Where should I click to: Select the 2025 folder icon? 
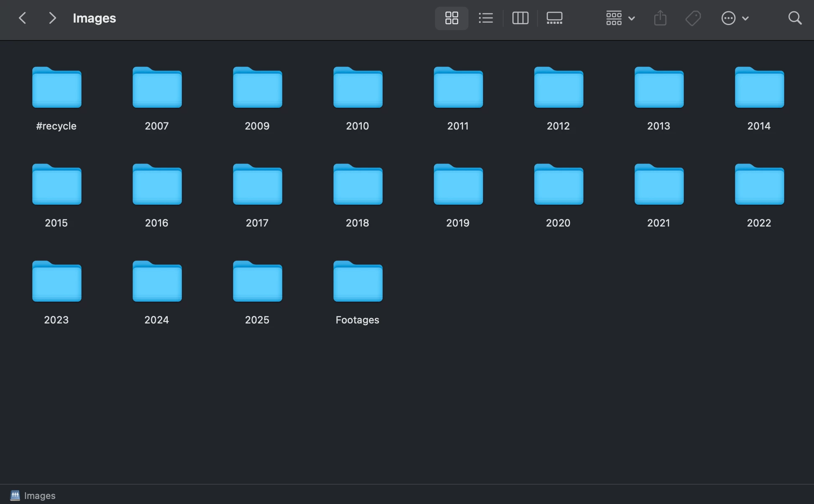click(x=257, y=282)
